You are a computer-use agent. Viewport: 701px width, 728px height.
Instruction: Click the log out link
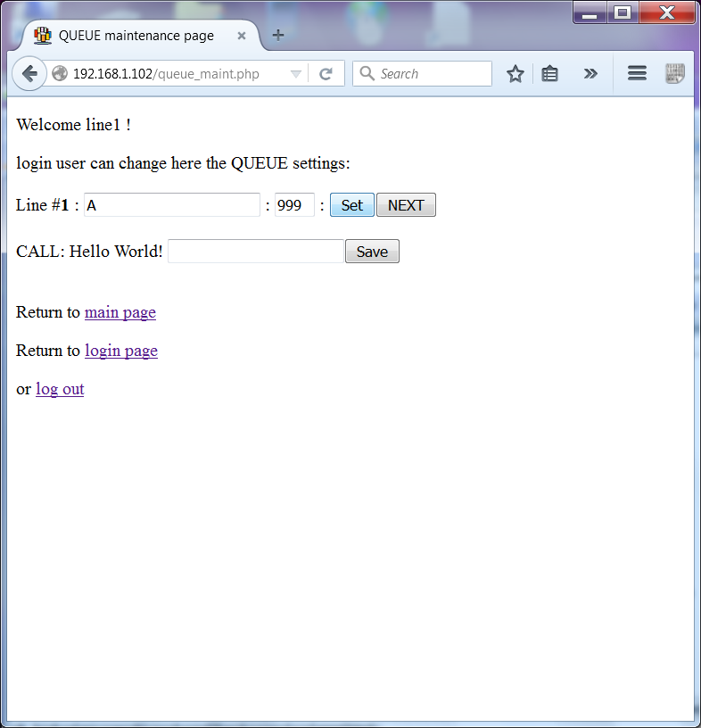pyautogui.click(x=60, y=389)
